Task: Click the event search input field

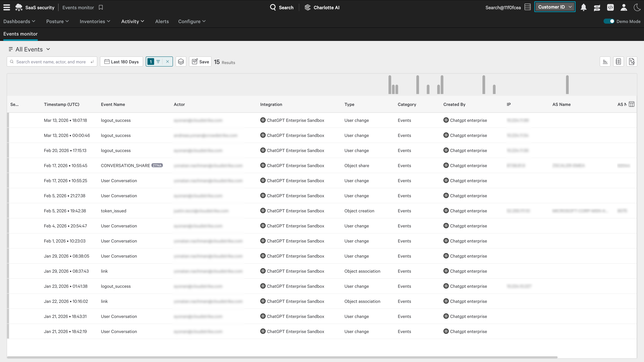Action: pos(51,62)
